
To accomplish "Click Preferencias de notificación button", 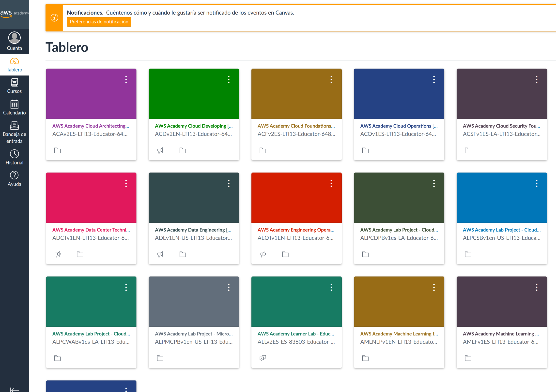I will tap(99, 22).
